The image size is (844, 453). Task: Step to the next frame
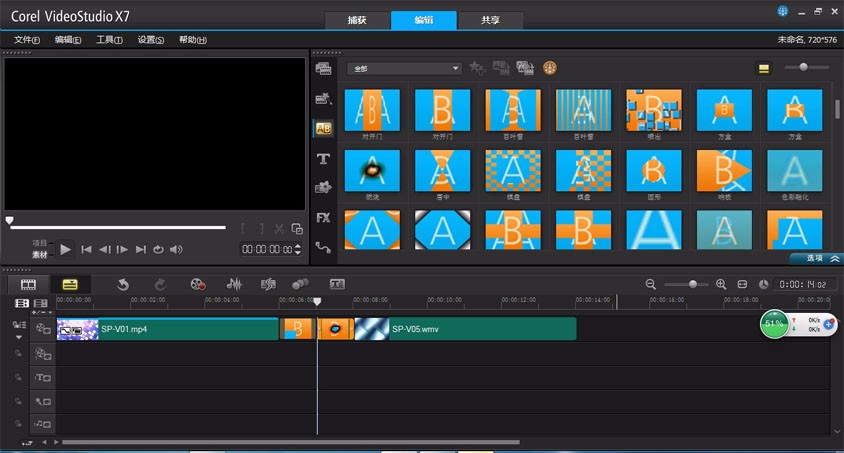pyautogui.click(x=122, y=250)
